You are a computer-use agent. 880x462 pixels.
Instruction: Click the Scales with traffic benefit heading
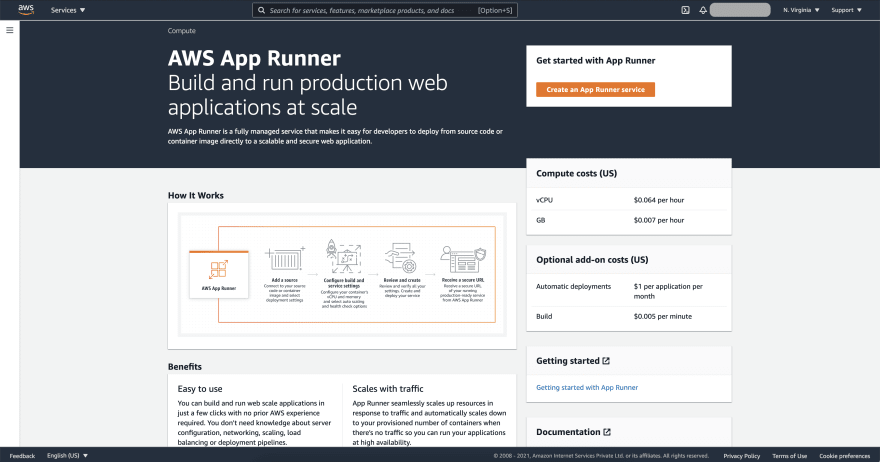coord(388,388)
